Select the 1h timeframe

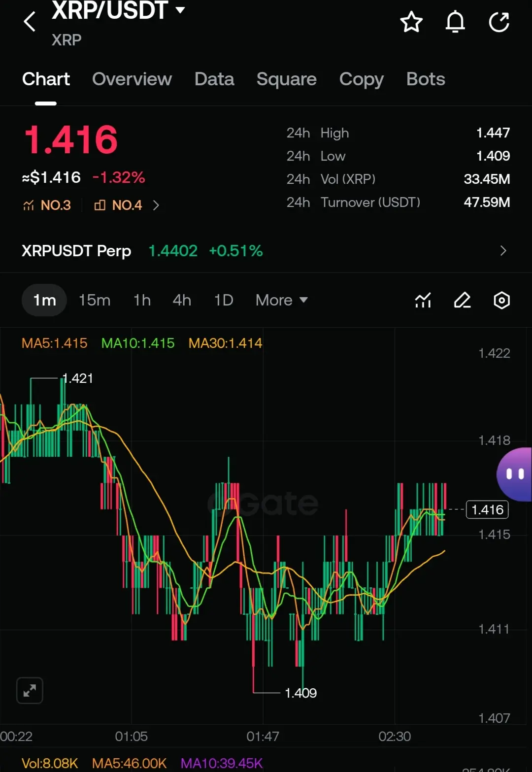point(142,300)
